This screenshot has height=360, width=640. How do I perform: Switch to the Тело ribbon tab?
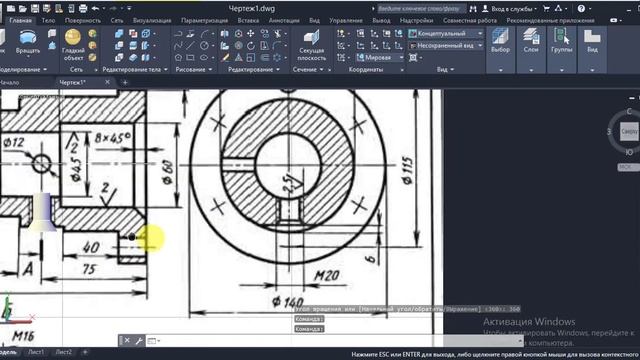click(x=48, y=20)
